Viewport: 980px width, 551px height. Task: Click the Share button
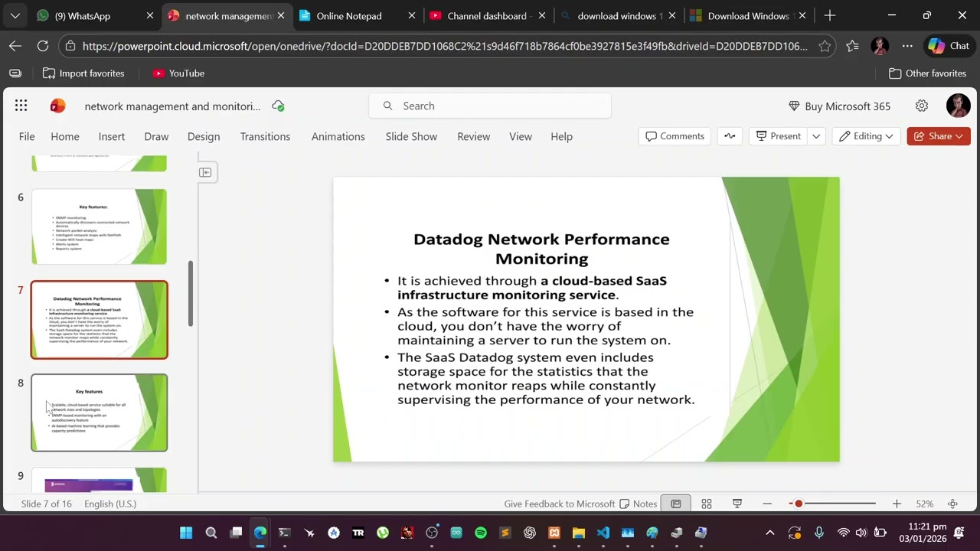click(x=939, y=136)
